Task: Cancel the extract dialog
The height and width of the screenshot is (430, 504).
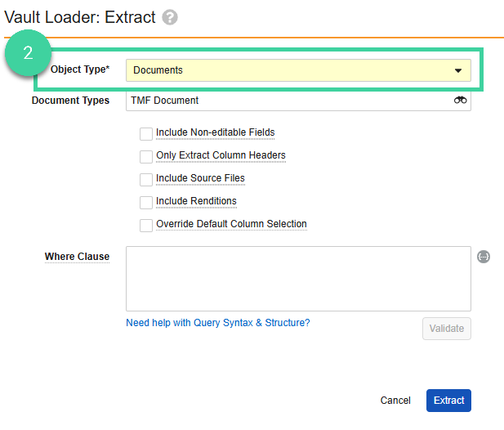Action: [x=395, y=401]
